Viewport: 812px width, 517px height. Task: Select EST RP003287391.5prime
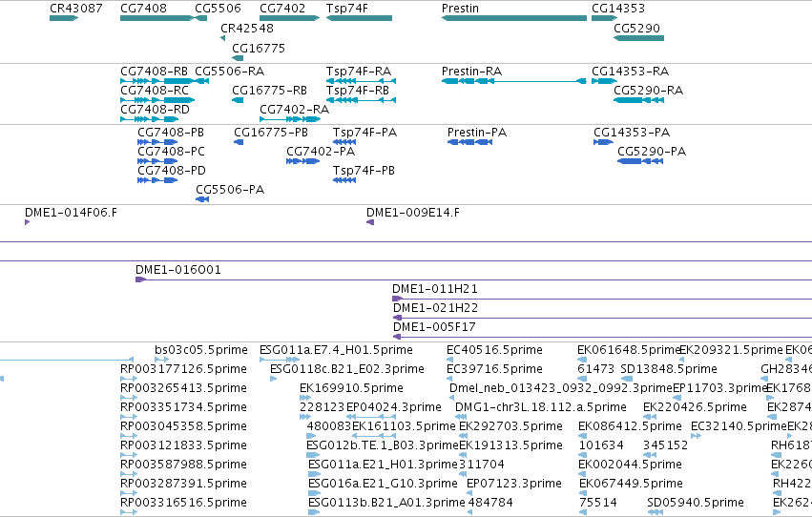129,493
